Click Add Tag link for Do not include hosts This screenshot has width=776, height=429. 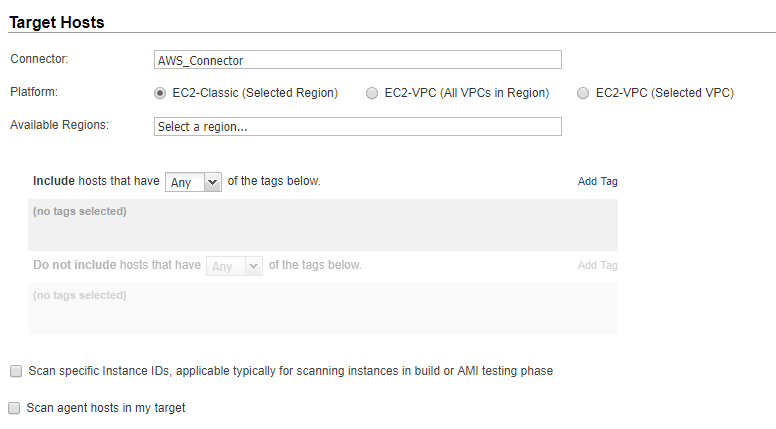(597, 266)
